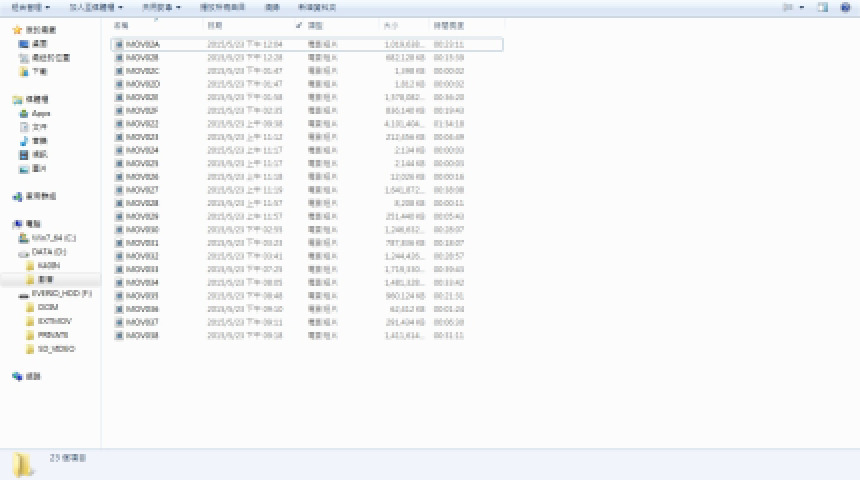Expand the Include in library dropdown
The image size is (860, 480).
click(96, 7)
